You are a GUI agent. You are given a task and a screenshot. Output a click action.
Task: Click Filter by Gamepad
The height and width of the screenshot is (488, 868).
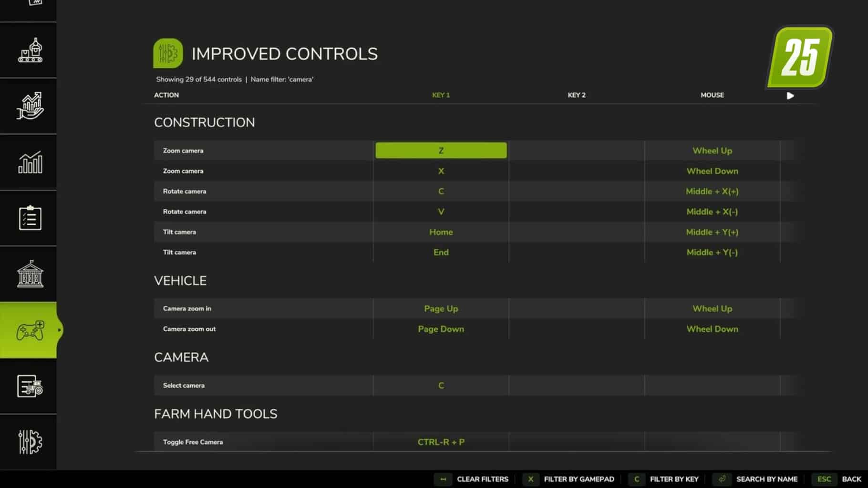coord(568,479)
